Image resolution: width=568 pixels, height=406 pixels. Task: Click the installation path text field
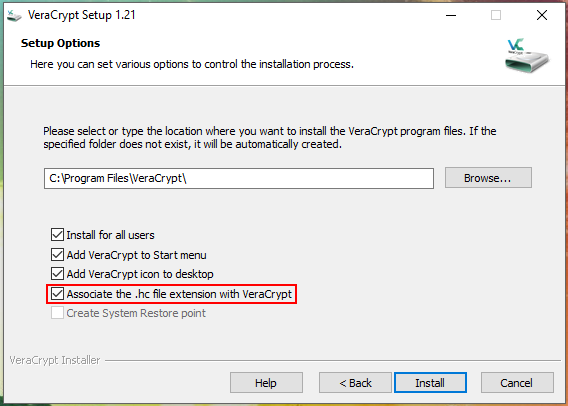pos(239,178)
